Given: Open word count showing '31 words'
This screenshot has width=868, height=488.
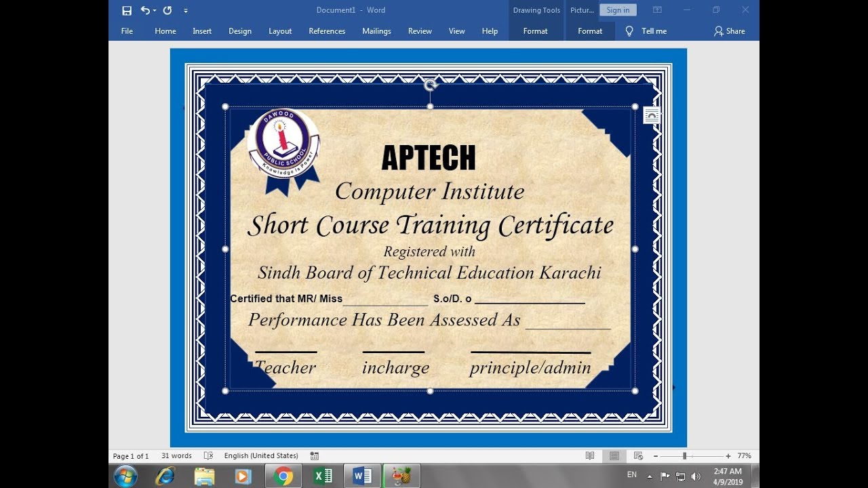Looking at the screenshot, I should click(176, 456).
